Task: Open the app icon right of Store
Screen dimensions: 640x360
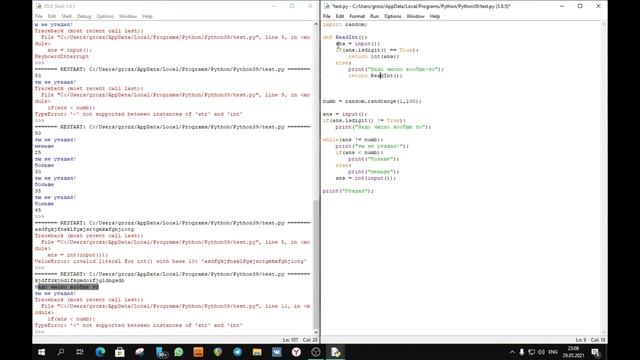Action: tap(140, 352)
